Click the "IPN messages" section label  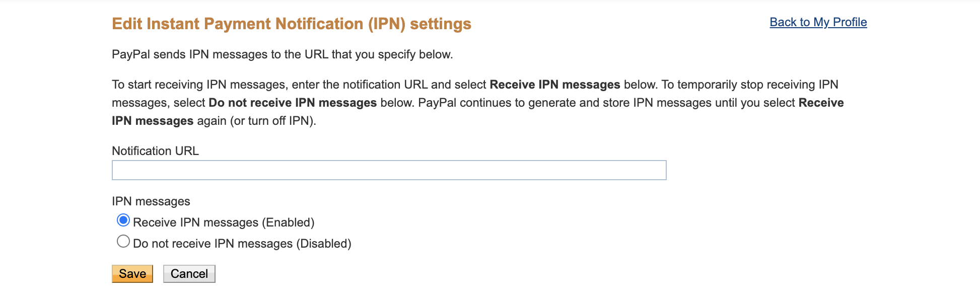point(151,201)
